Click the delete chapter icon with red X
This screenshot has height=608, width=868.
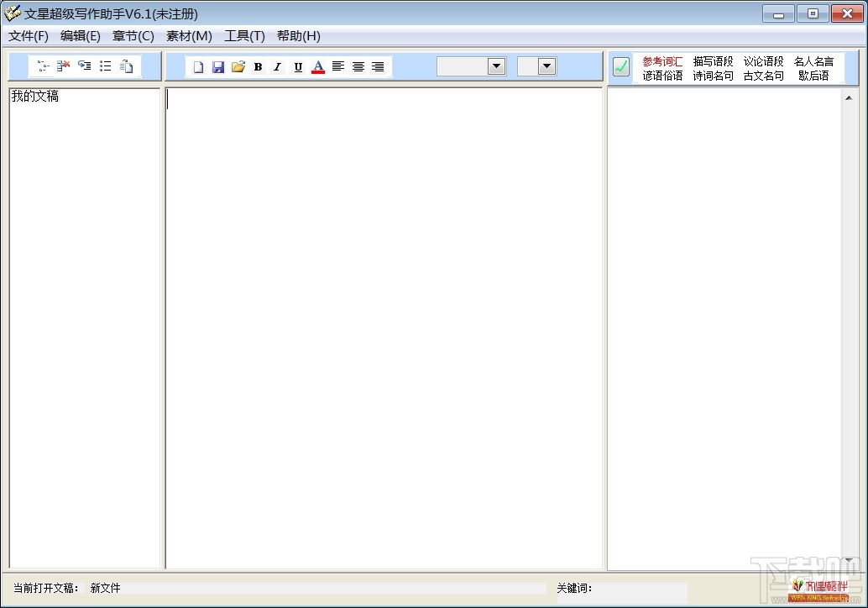pyautogui.click(x=64, y=66)
